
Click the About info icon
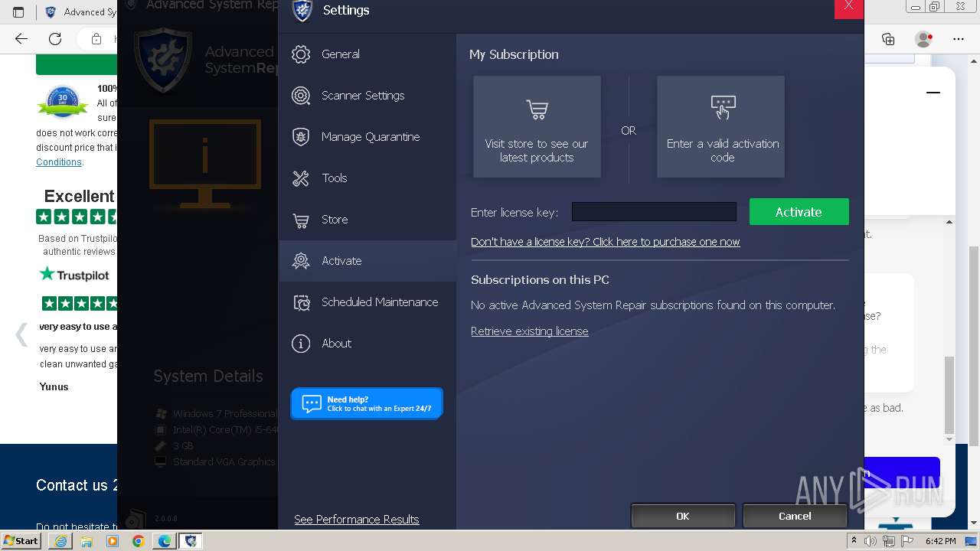pos(301,344)
